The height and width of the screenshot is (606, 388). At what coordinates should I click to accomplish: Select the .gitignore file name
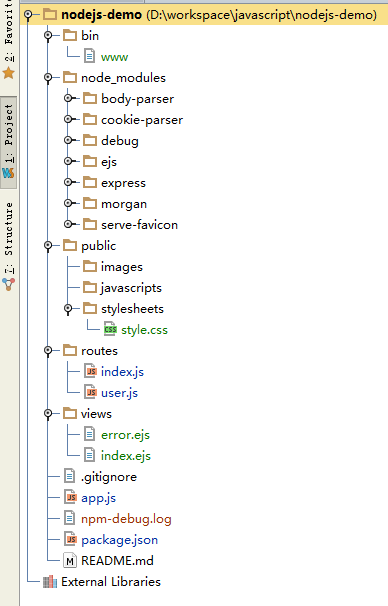109,477
